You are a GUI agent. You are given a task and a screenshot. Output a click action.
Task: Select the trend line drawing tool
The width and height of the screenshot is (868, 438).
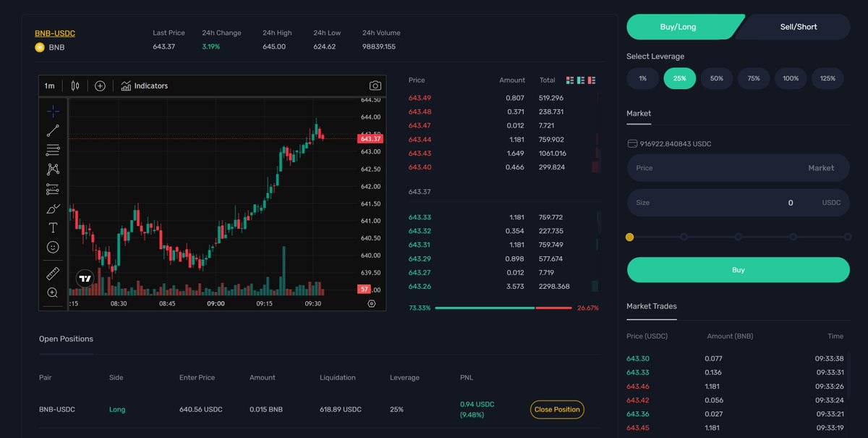point(52,130)
